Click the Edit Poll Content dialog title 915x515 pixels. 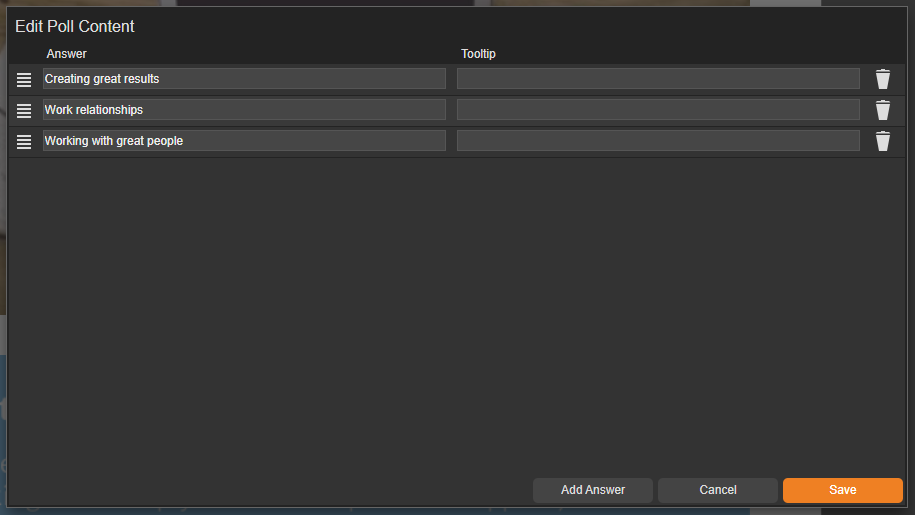[x=75, y=27]
